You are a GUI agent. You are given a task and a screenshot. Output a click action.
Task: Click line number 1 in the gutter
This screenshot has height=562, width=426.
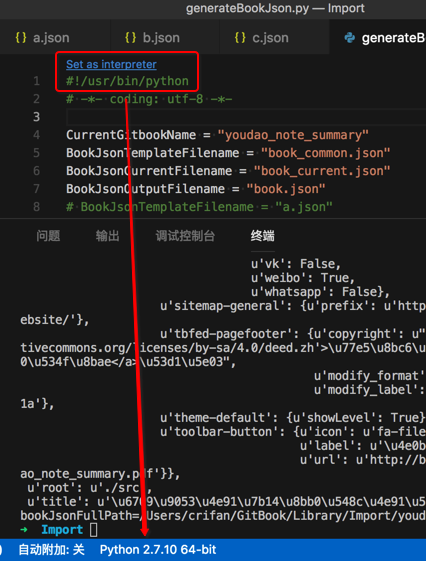[37, 81]
